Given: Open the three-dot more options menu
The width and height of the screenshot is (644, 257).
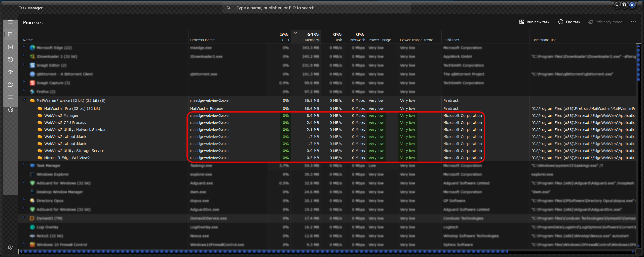Looking at the screenshot, I should 633,22.
